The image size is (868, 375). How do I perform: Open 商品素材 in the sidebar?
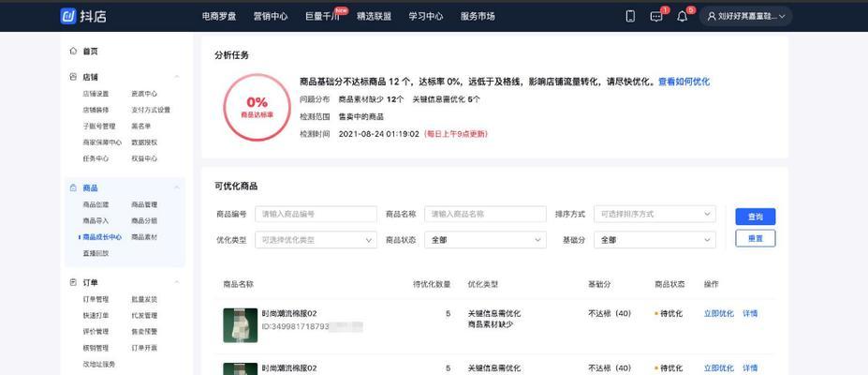coord(144,237)
